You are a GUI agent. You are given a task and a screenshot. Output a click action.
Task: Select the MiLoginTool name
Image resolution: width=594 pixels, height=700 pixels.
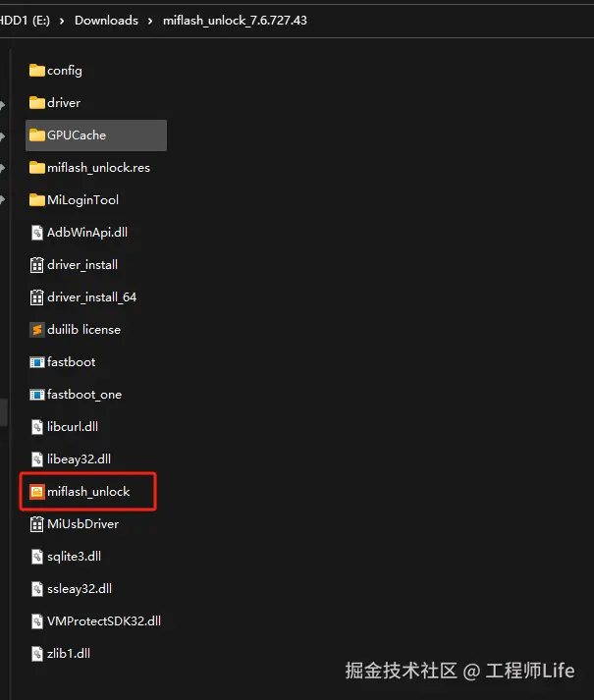coord(83,200)
